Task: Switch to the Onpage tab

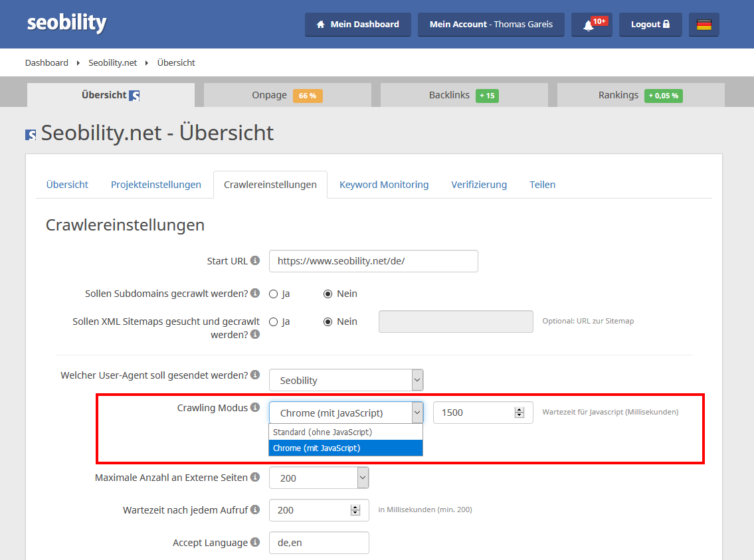Action: coord(288,95)
